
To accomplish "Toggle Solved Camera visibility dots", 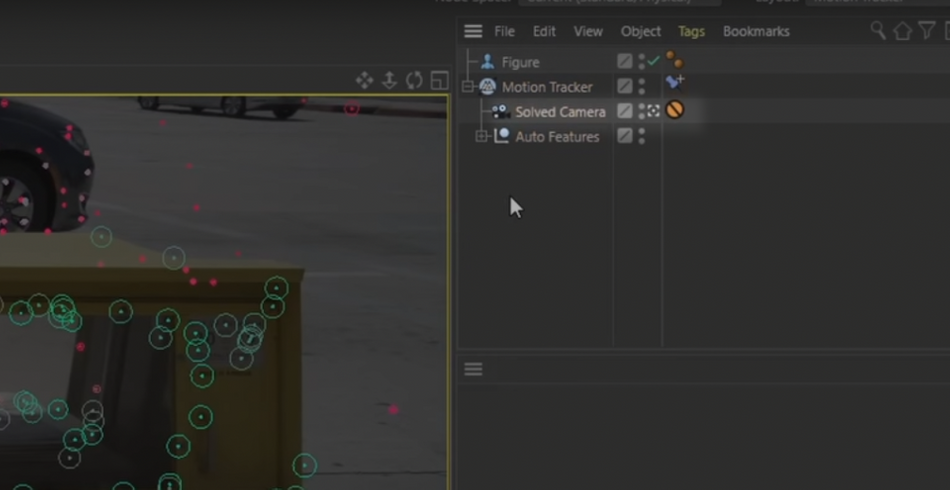I will pos(642,111).
